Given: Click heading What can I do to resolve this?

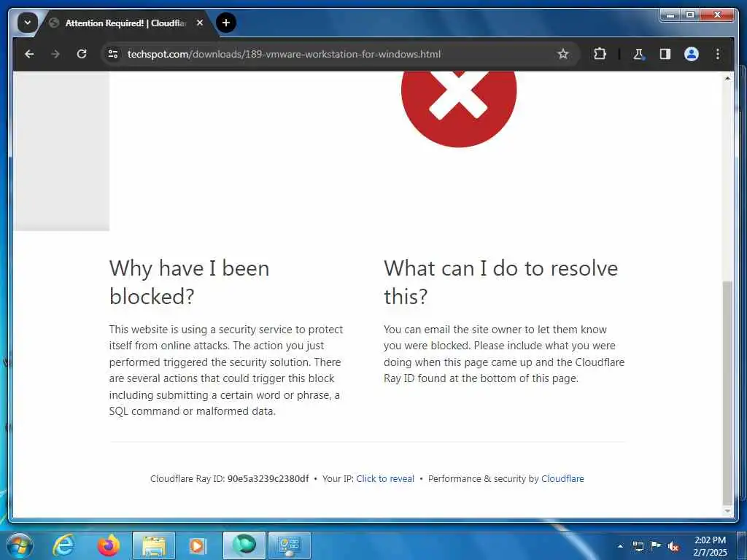Looking at the screenshot, I should [500, 282].
